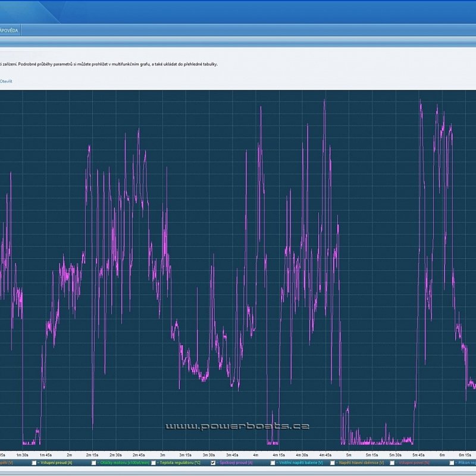This screenshot has height=476, width=476.
Task: Toggle the Otáčky motoru series checkbox
Action: point(94,462)
